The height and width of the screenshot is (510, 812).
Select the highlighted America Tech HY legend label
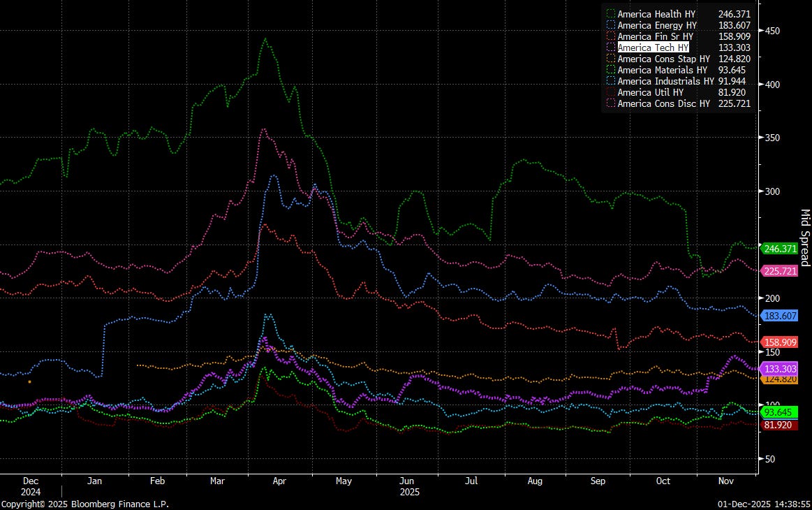653,48
